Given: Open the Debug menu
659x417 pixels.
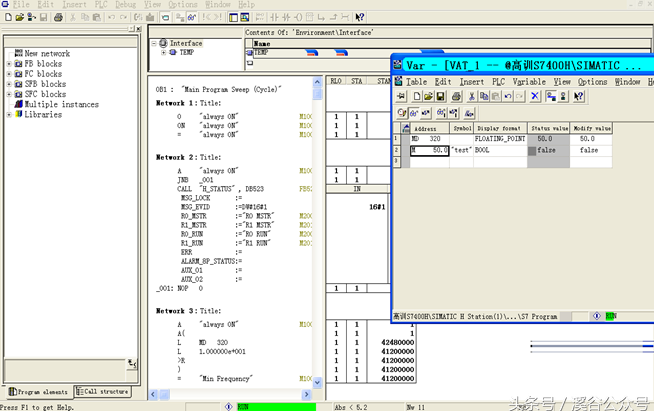Looking at the screenshot, I should (127, 5).
